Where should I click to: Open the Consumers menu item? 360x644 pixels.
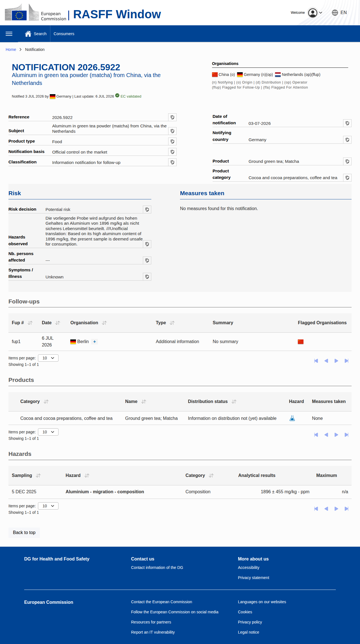(64, 34)
